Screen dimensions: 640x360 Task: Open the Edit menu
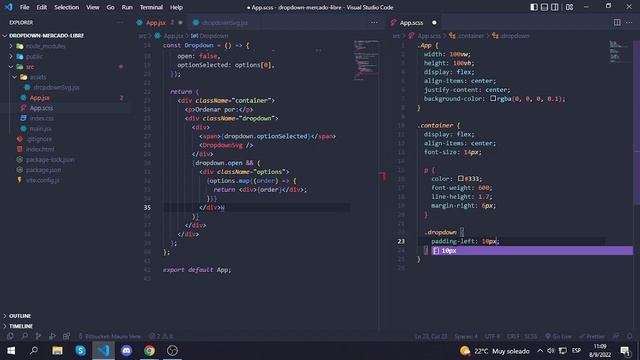(x=41, y=7)
